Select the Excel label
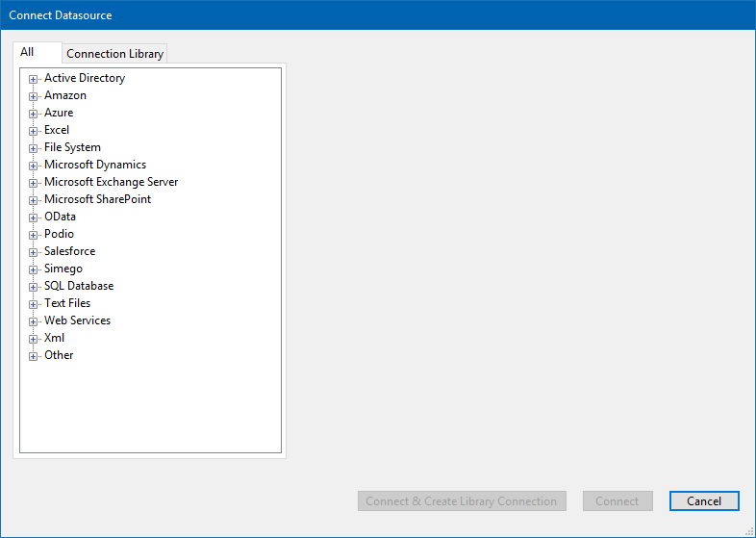 [x=57, y=130]
